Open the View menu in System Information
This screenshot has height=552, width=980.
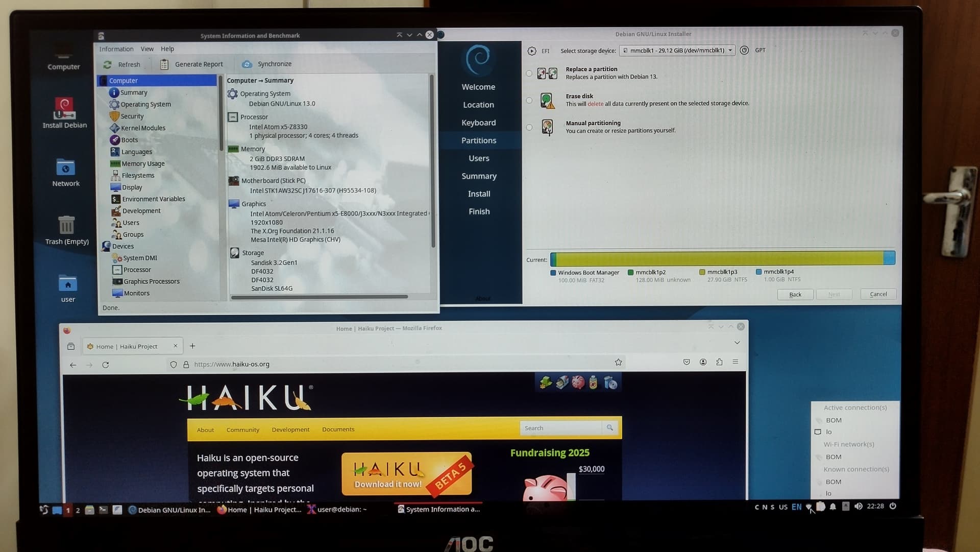coord(147,49)
